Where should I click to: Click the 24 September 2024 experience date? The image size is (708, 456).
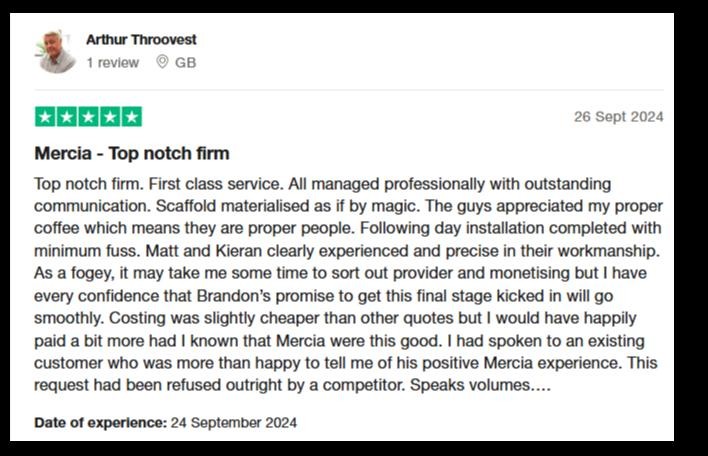[234, 423]
